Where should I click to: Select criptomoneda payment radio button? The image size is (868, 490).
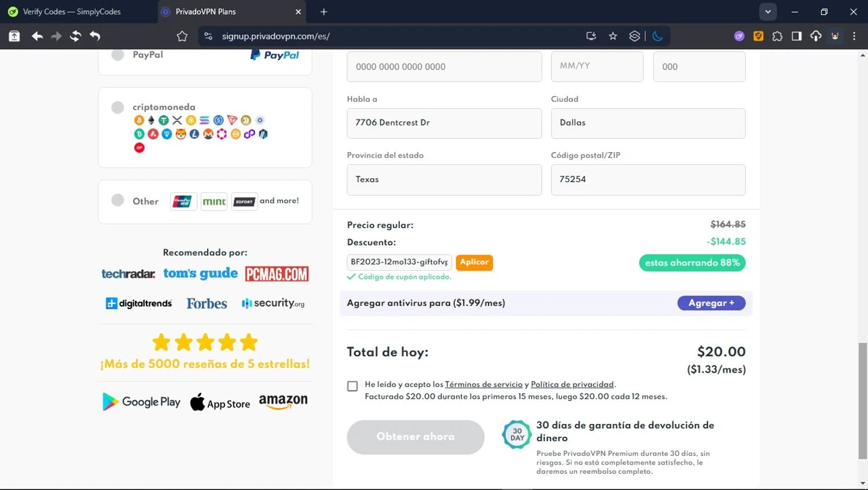117,108
